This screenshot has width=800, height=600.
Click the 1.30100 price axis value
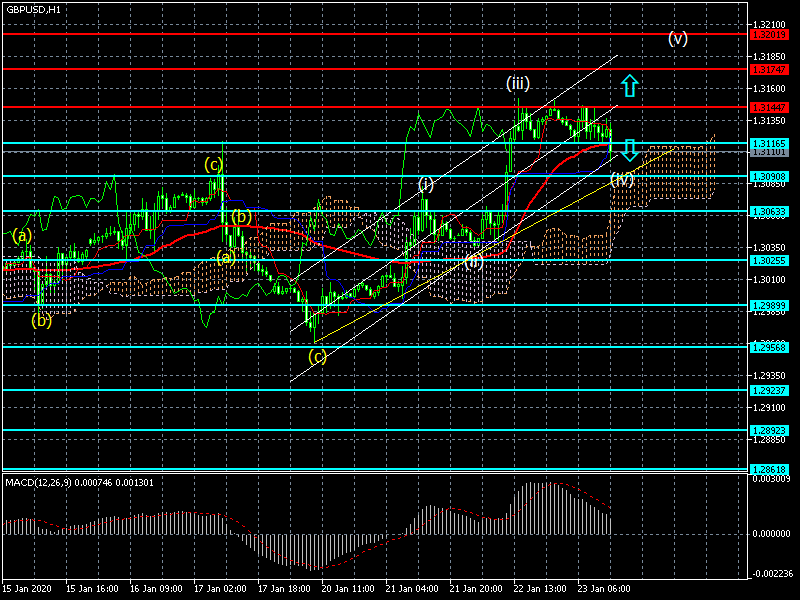(x=769, y=280)
